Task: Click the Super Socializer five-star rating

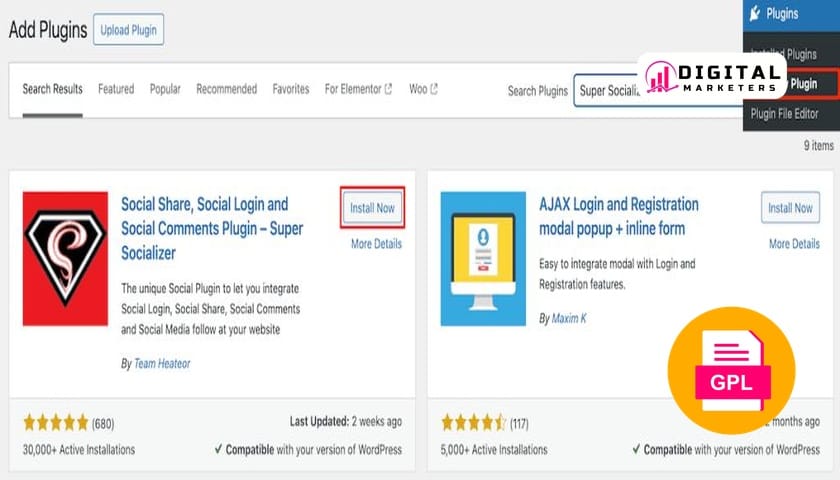Action: click(x=55, y=422)
